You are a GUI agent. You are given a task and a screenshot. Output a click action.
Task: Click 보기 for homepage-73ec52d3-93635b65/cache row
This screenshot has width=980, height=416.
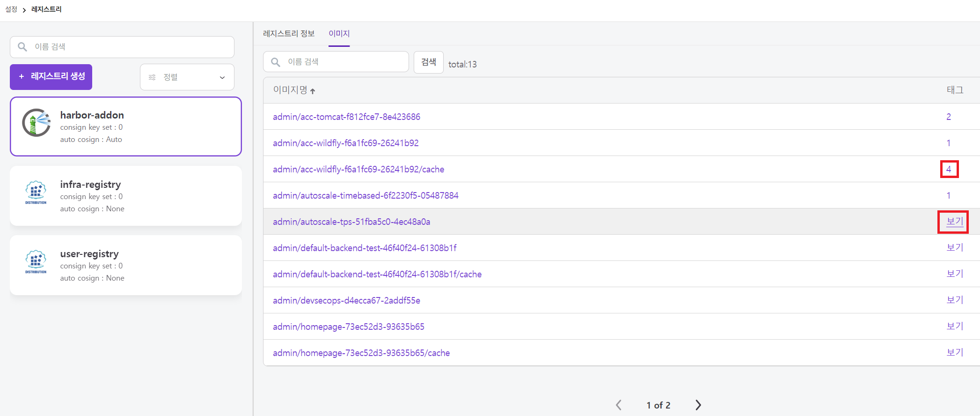[955, 353]
